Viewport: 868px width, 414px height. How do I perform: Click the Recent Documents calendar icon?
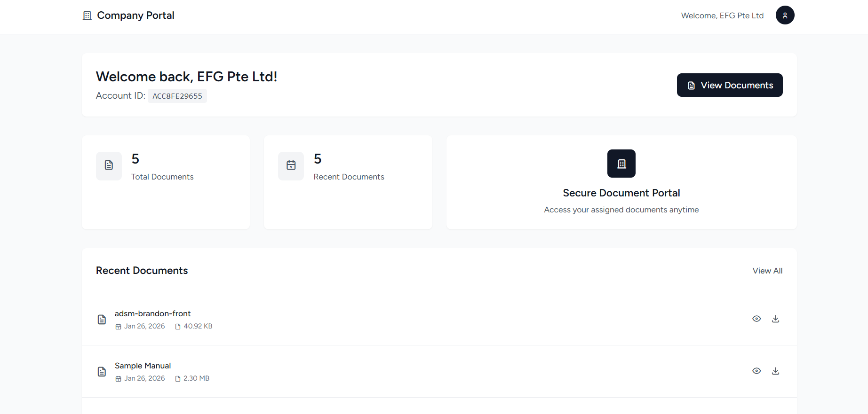[x=291, y=165]
